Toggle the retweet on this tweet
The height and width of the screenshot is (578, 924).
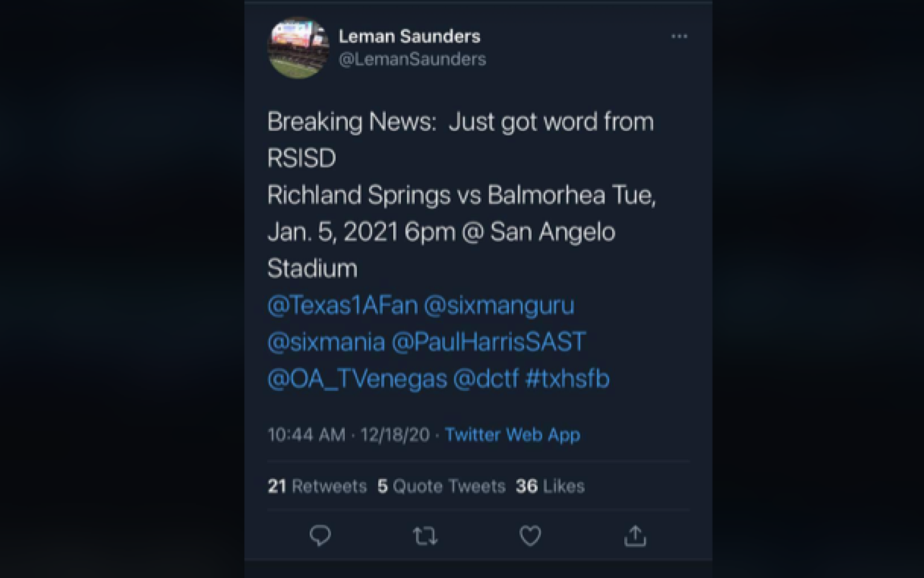425,536
